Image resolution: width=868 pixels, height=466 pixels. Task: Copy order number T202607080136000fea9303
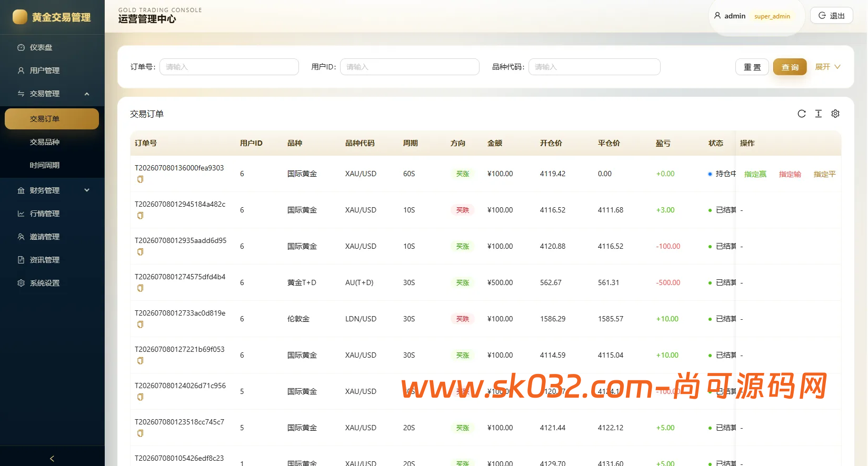[140, 179]
